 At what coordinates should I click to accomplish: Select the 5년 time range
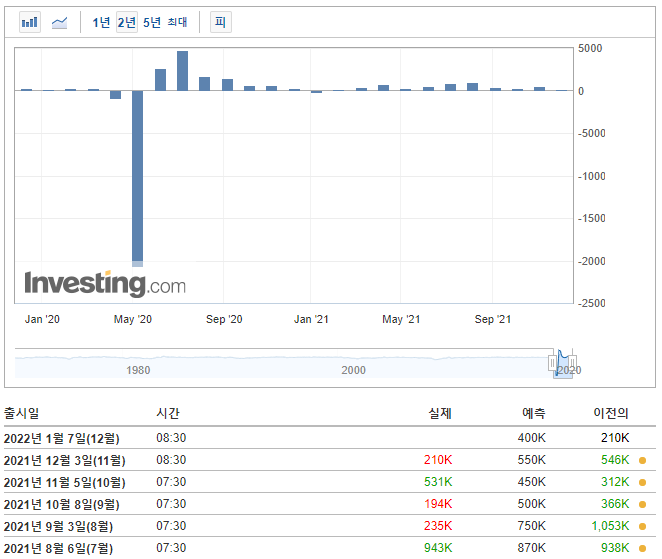point(152,22)
